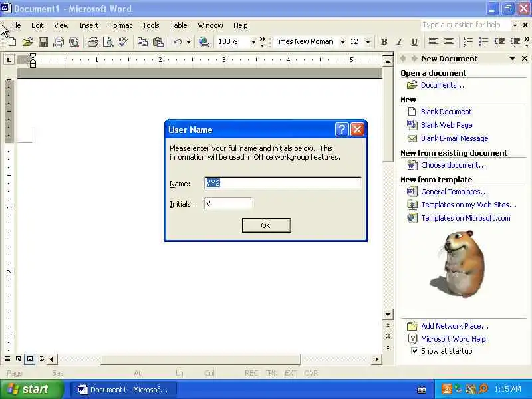Set paragraph alignment to Center
The height and width of the screenshot is (399, 532).
pyautogui.click(x=448, y=42)
